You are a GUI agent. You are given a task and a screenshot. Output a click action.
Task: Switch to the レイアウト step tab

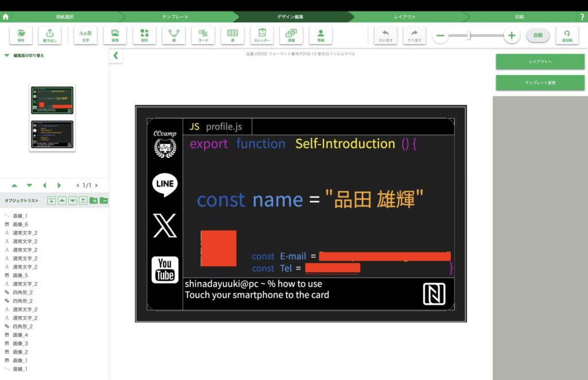[x=405, y=17]
